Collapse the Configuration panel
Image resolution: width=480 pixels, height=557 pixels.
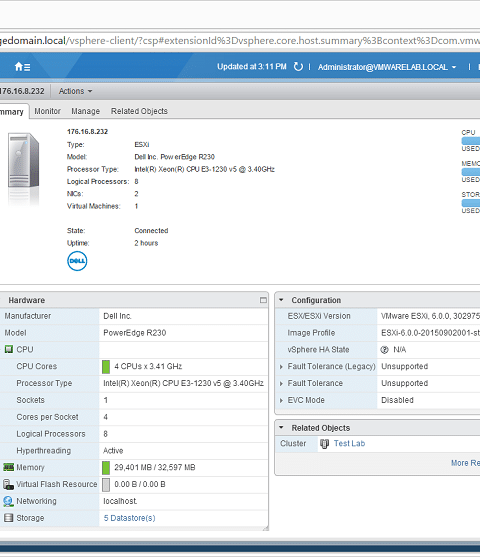click(x=281, y=300)
